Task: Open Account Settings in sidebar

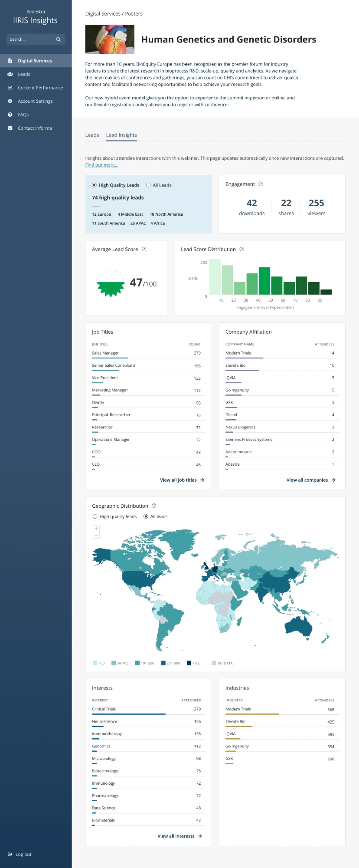Action: (x=36, y=101)
